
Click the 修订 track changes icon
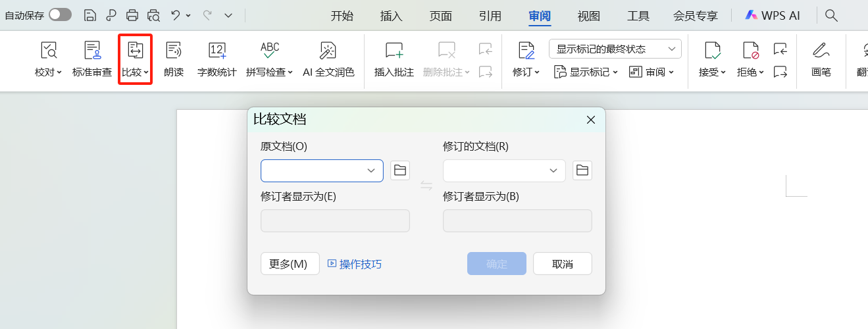coord(526,50)
